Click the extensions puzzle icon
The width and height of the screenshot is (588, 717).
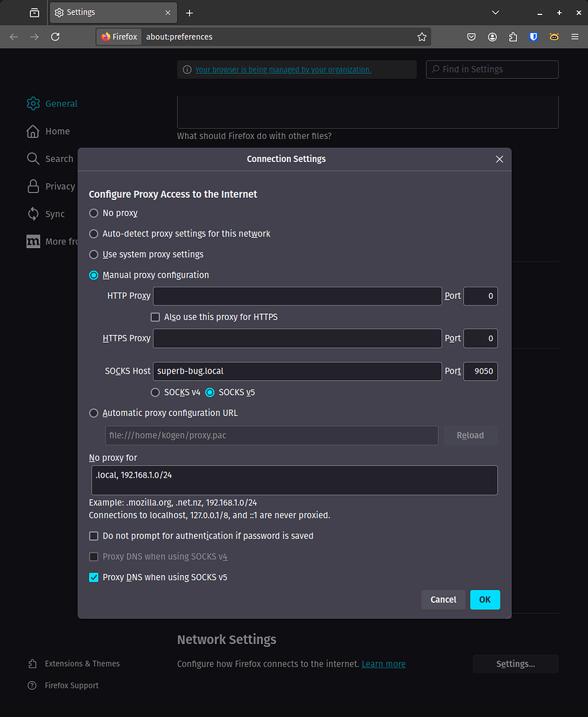click(512, 37)
